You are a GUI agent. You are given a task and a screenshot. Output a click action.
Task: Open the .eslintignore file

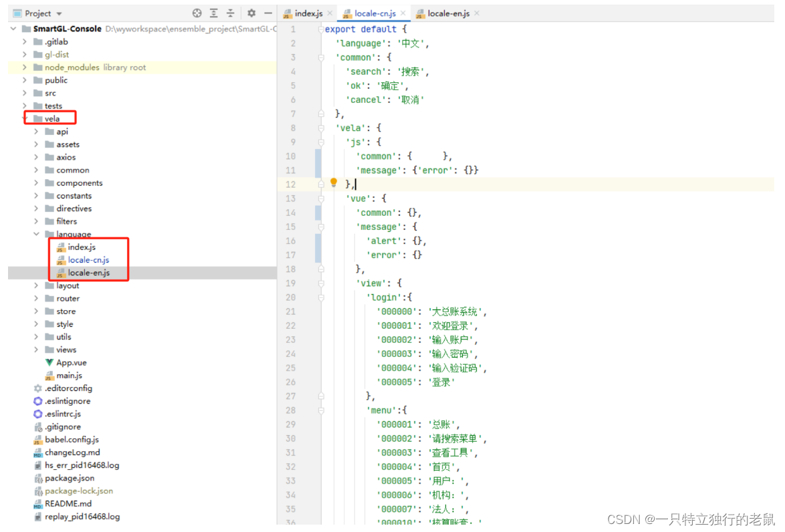click(x=68, y=402)
